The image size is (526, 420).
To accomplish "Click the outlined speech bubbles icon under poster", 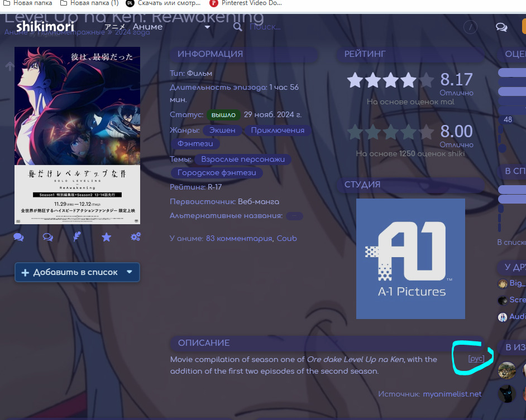I will (x=48, y=237).
